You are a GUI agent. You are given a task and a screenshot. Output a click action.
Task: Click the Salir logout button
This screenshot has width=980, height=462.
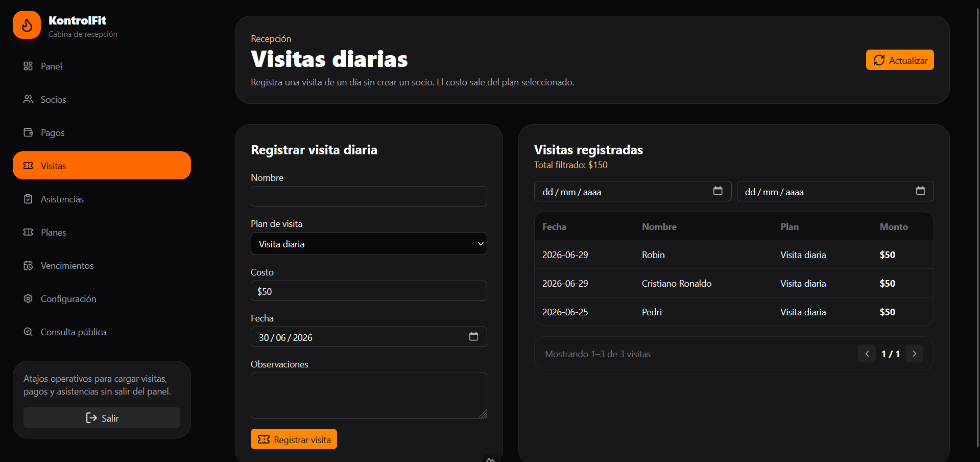point(102,418)
